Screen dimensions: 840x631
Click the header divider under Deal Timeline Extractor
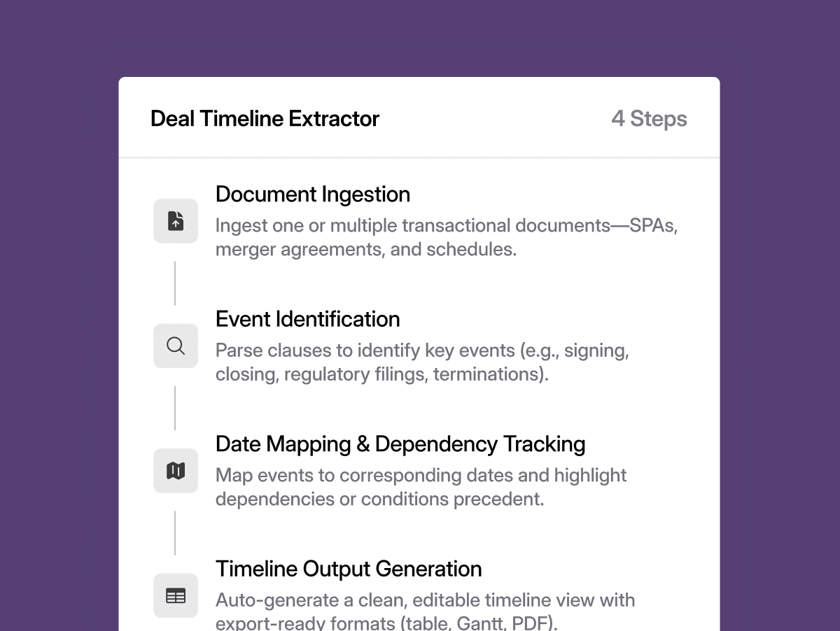[x=419, y=157]
